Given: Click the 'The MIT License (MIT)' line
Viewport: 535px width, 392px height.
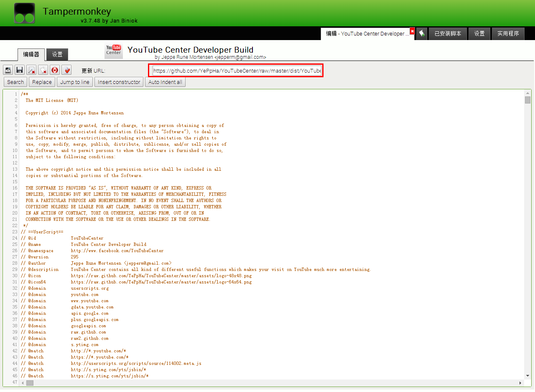Looking at the screenshot, I should [x=52, y=100].
